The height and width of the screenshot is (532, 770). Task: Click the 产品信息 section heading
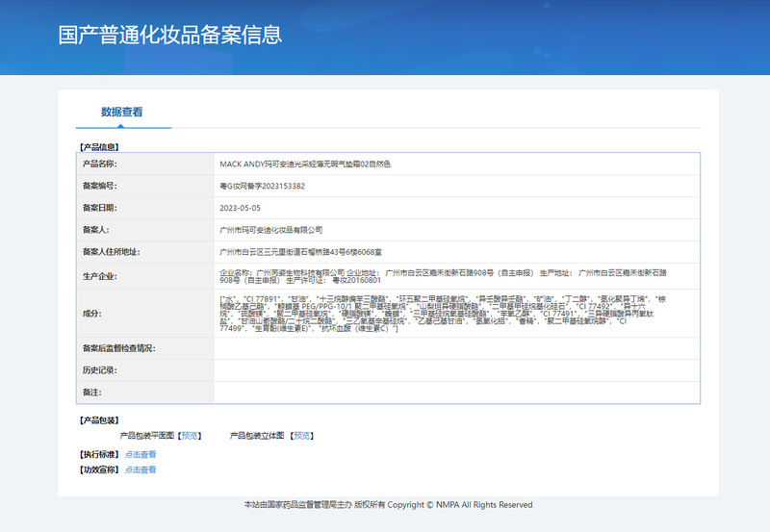coord(98,147)
